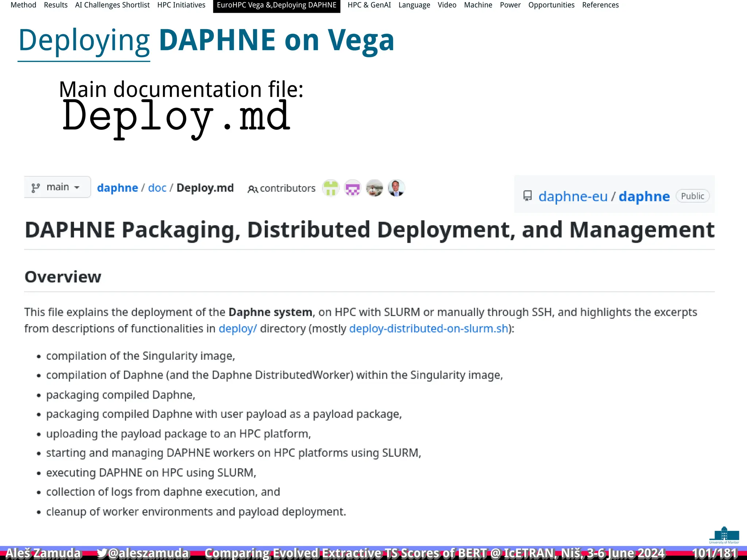
Task: Click 'packaging compiled Daphne,' bullet
Action: pyautogui.click(x=121, y=395)
